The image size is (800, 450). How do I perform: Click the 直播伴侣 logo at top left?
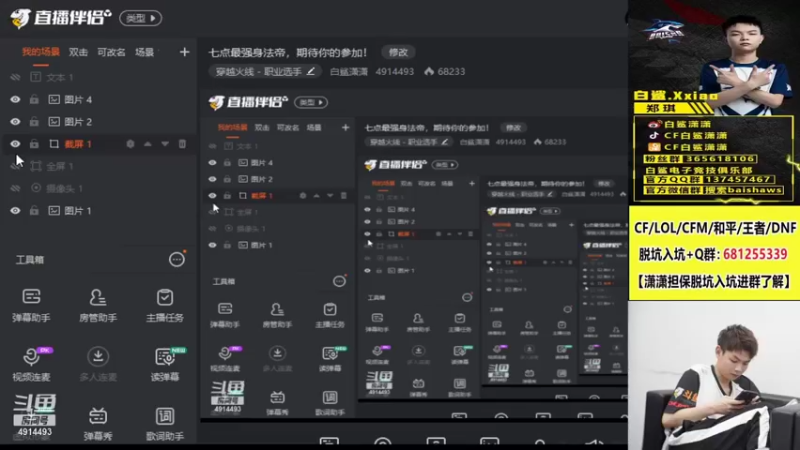coord(60,18)
